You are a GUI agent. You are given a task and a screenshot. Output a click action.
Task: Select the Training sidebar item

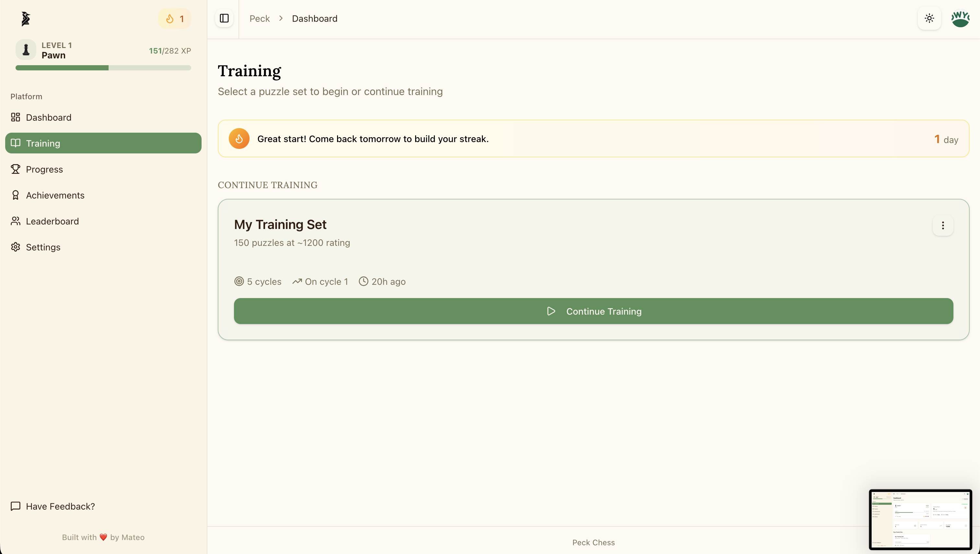click(103, 143)
